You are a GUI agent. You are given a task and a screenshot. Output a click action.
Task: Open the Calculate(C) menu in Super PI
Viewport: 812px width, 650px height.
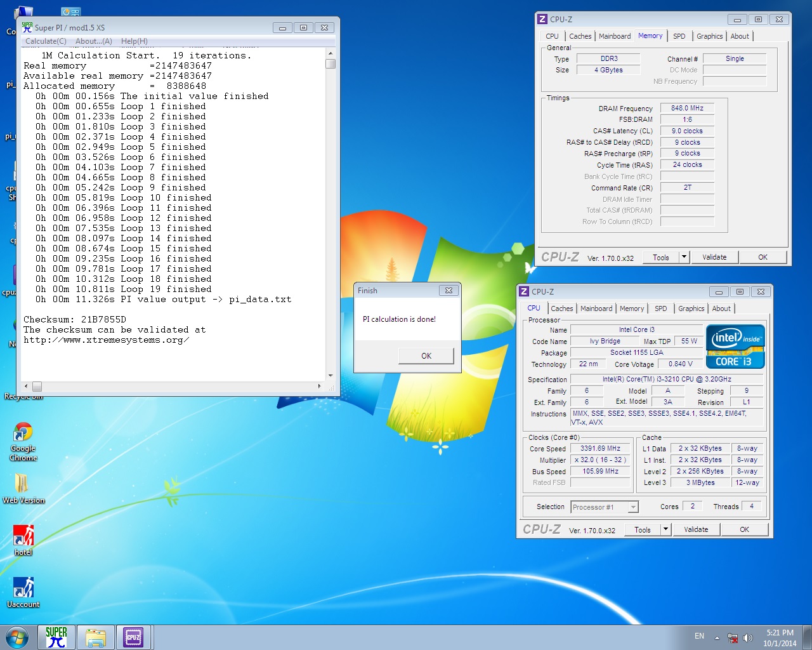46,41
